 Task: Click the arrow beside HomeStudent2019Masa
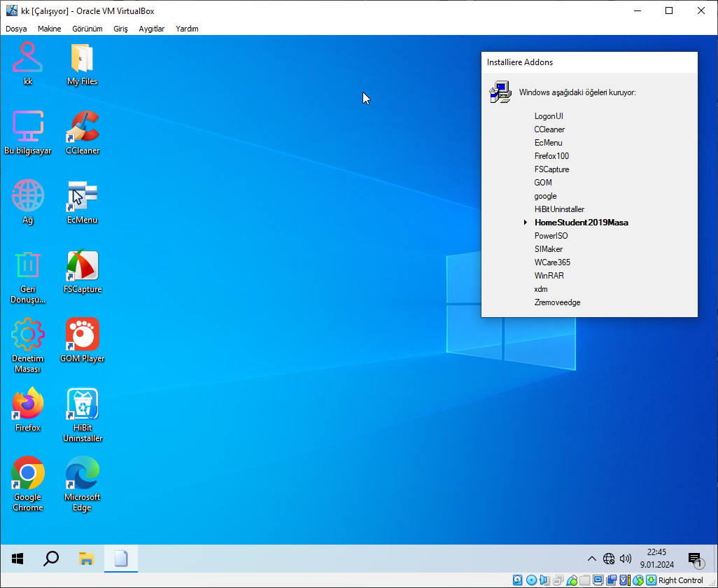(526, 223)
